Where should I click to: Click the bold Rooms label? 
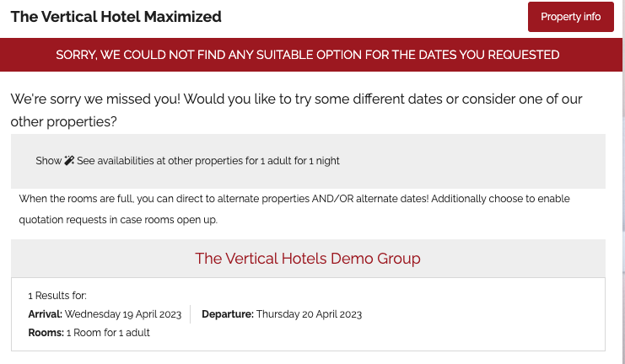pyautogui.click(x=46, y=333)
